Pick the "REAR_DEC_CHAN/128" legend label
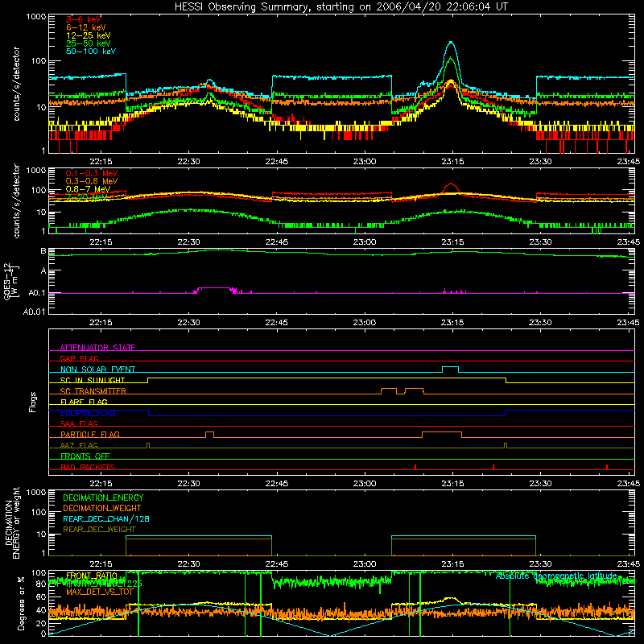Image resolution: width=644 pixels, height=644 pixels. pyautogui.click(x=106, y=518)
